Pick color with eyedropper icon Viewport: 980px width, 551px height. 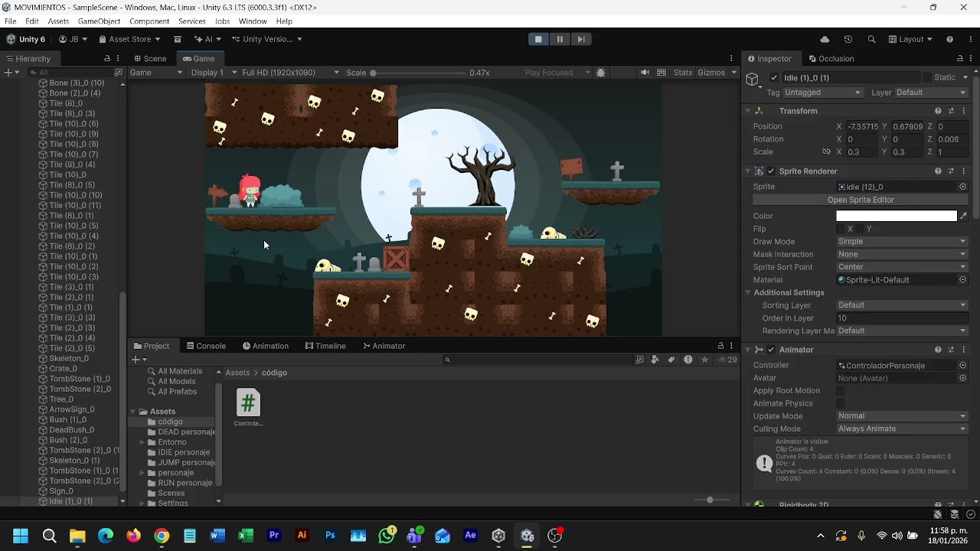pos(963,216)
